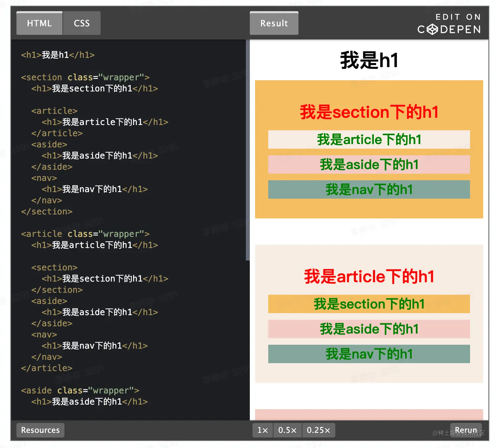Click the code editor vertical scrollbar
This screenshot has width=497, height=448.
tap(248, 150)
